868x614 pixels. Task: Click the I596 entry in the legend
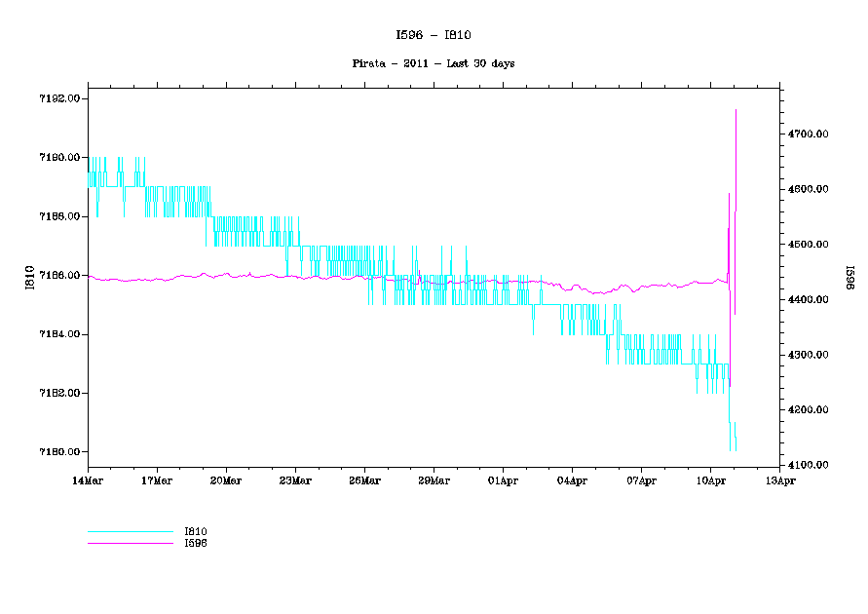[x=196, y=543]
